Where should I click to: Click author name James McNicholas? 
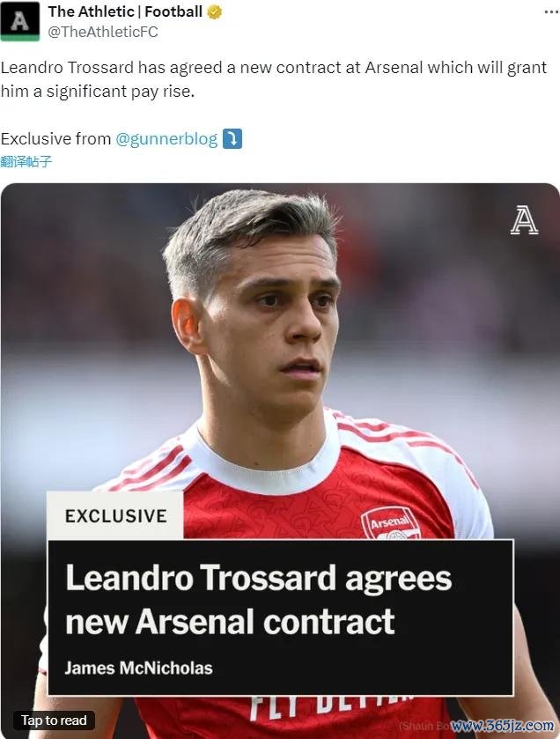coord(138,668)
